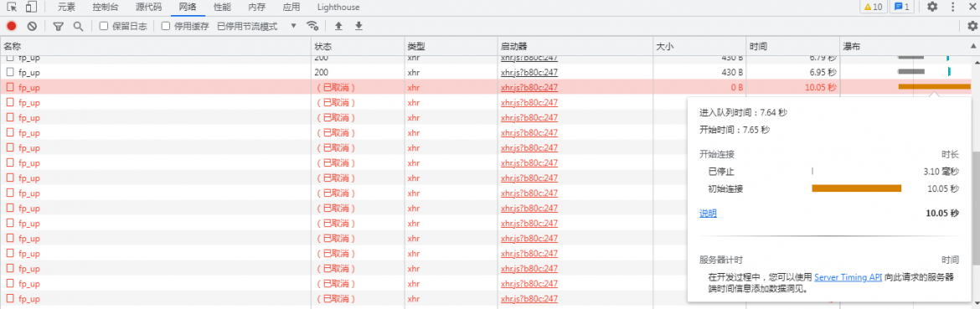
Task: Toggle the device toolbar icon
Action: [31, 7]
